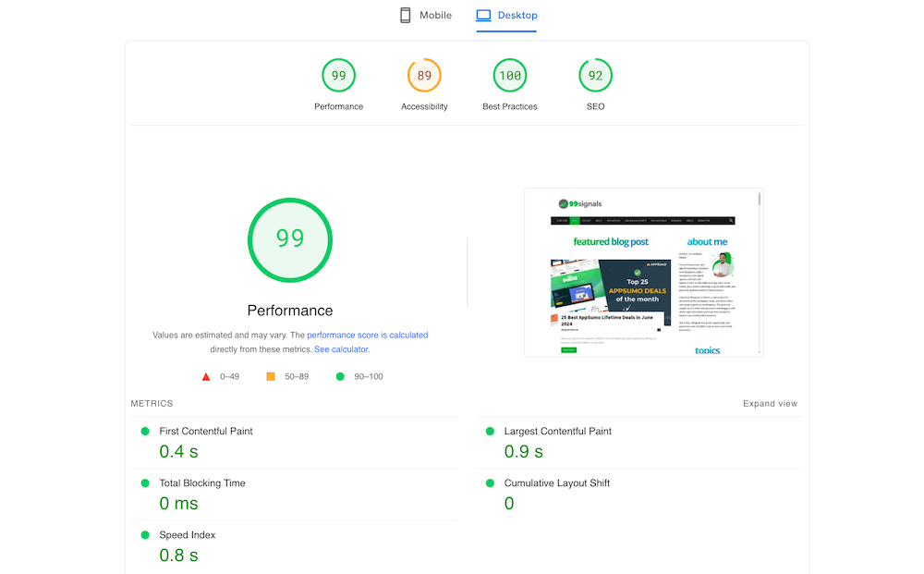
Task: Expand the First Contentful Paint metric
Action: pos(206,432)
